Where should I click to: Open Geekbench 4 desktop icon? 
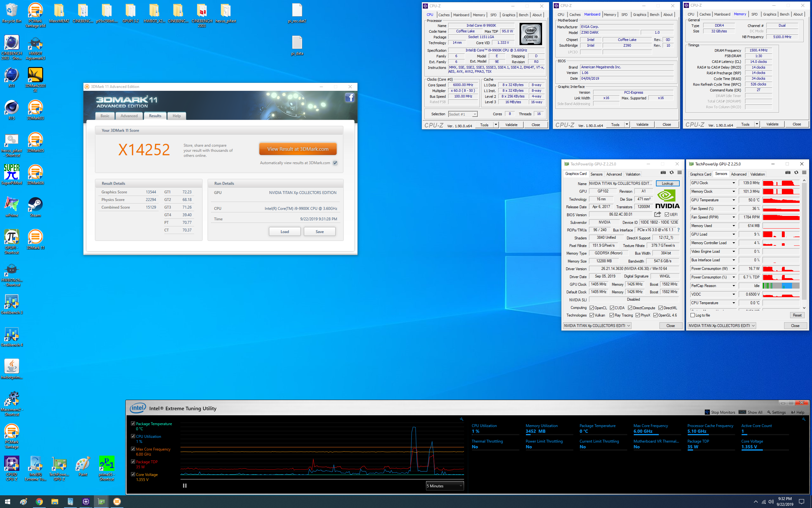coord(12,337)
